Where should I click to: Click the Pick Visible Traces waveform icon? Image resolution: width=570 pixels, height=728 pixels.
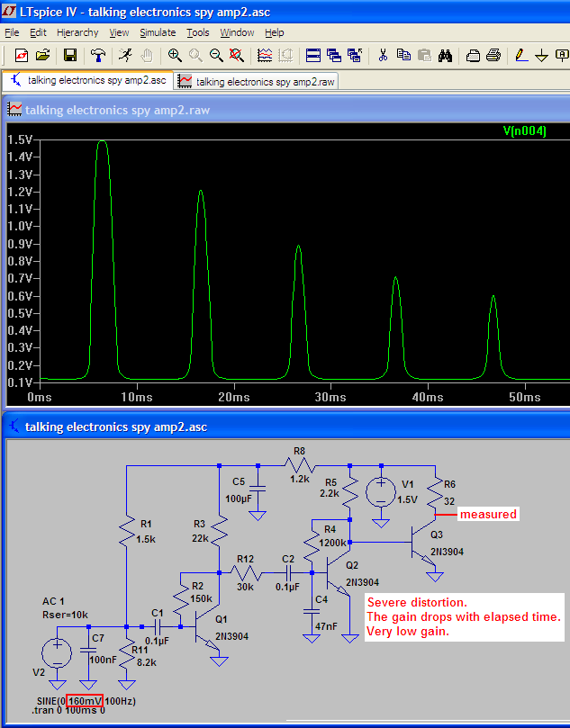pyautogui.click(x=265, y=55)
